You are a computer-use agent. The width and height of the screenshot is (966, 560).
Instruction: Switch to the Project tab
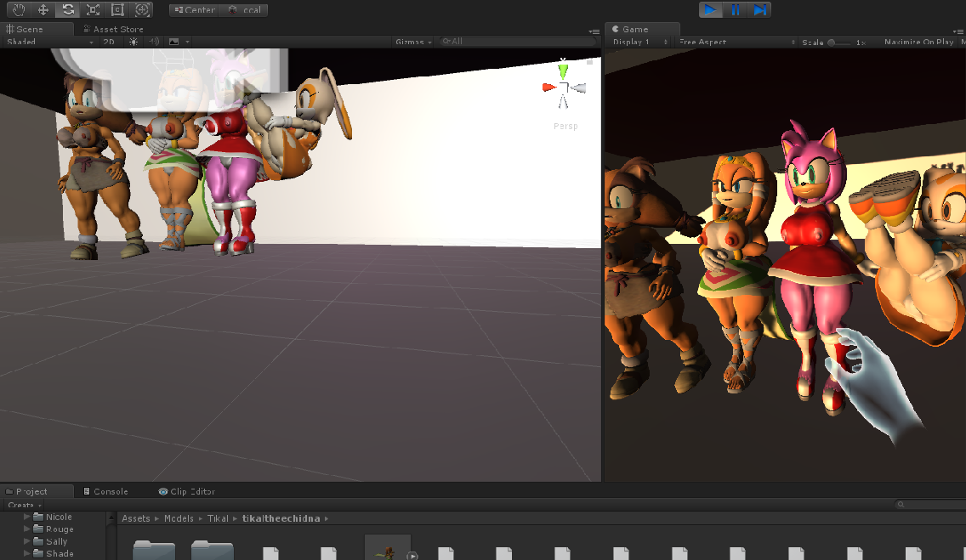point(26,491)
